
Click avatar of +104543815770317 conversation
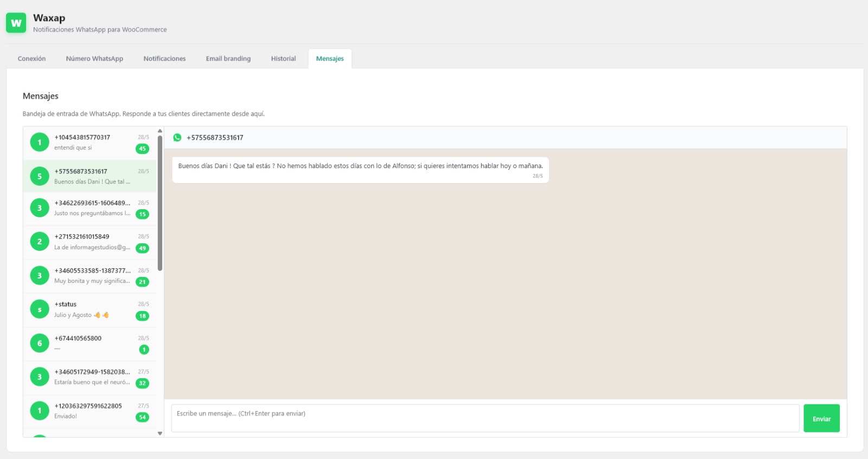pyautogui.click(x=40, y=143)
